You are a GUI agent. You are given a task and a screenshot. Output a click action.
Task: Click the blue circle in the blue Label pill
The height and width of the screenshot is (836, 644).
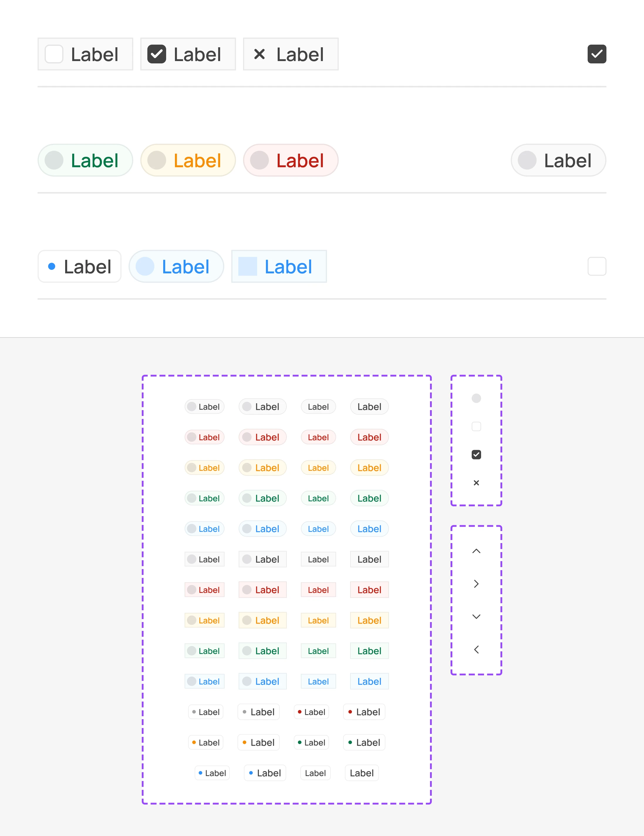click(145, 267)
